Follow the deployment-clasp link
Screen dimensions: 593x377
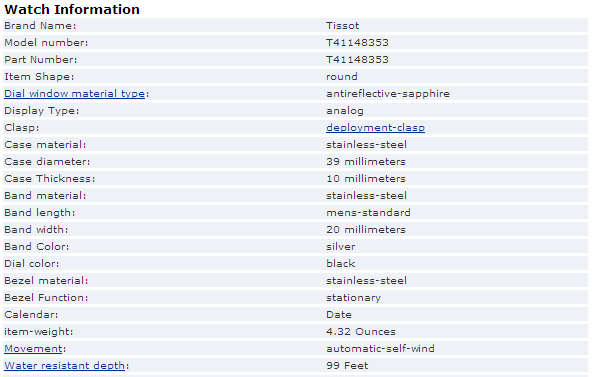tap(375, 128)
